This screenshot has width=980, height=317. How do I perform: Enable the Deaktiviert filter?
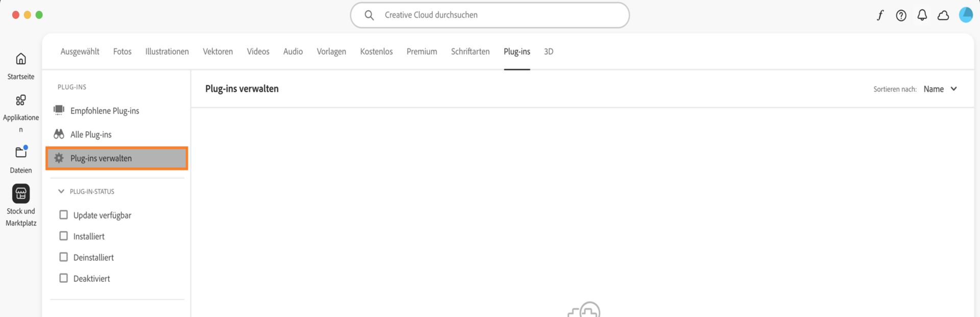[63, 278]
